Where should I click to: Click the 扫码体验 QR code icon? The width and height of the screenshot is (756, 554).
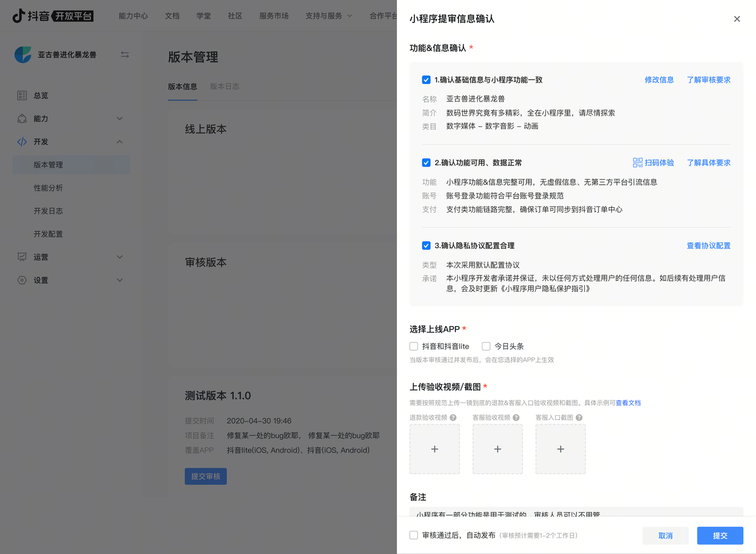[637, 162]
